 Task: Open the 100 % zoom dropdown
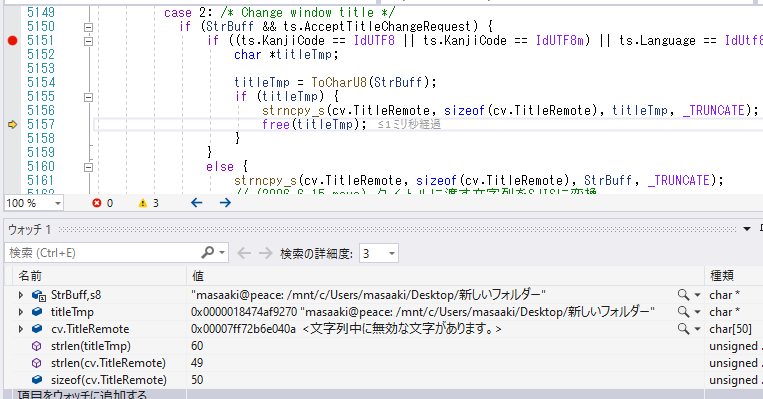point(57,203)
